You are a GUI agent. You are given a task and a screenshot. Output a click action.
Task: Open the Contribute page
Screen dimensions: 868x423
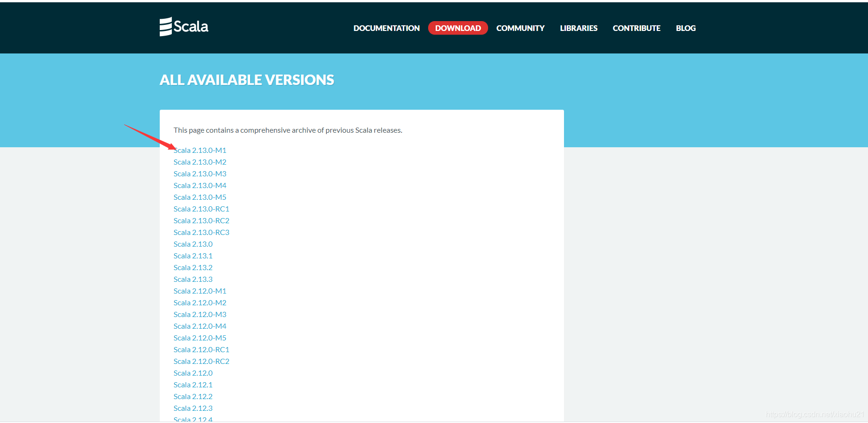coord(637,28)
